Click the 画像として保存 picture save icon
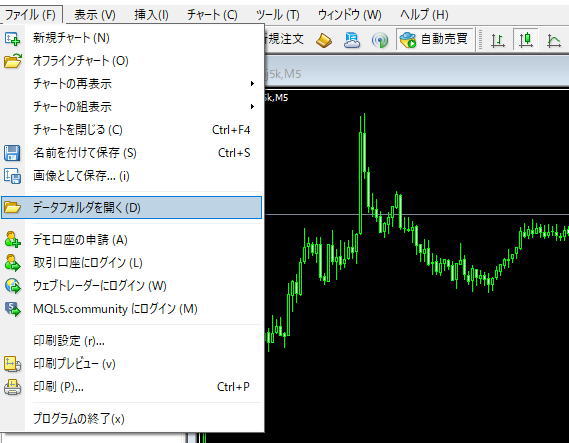The image size is (569, 443). pyautogui.click(x=12, y=176)
